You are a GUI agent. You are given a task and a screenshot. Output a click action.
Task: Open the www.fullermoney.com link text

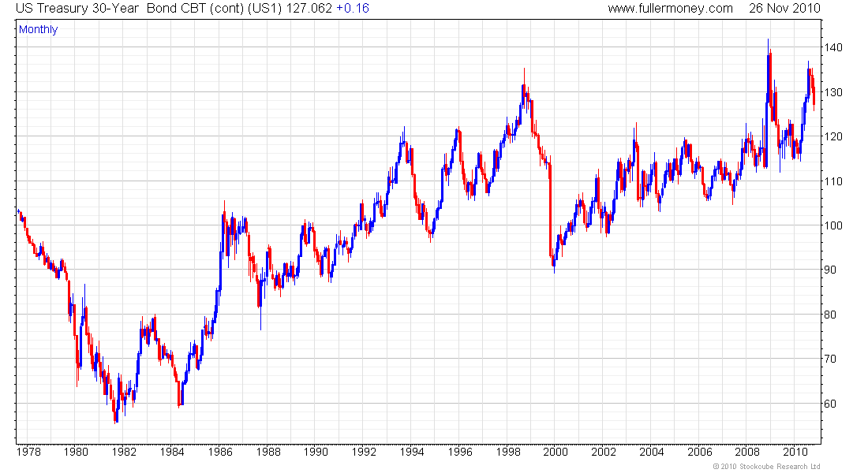click(671, 9)
